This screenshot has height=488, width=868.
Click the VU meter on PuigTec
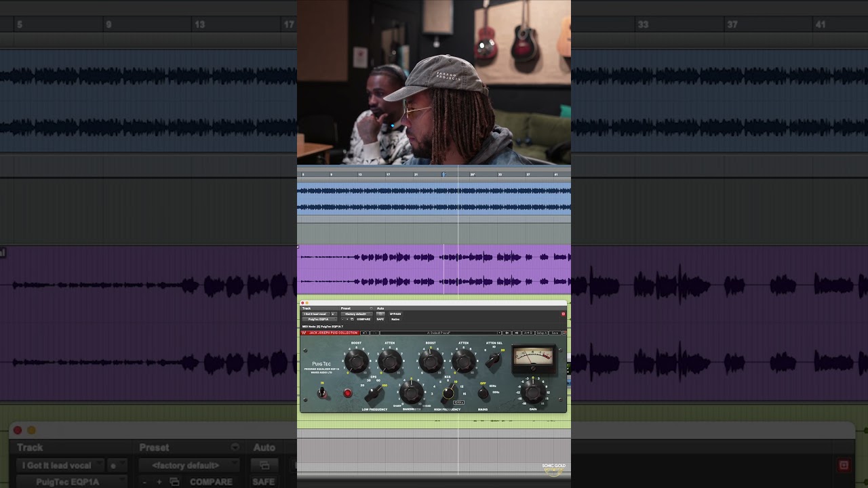[533, 357]
